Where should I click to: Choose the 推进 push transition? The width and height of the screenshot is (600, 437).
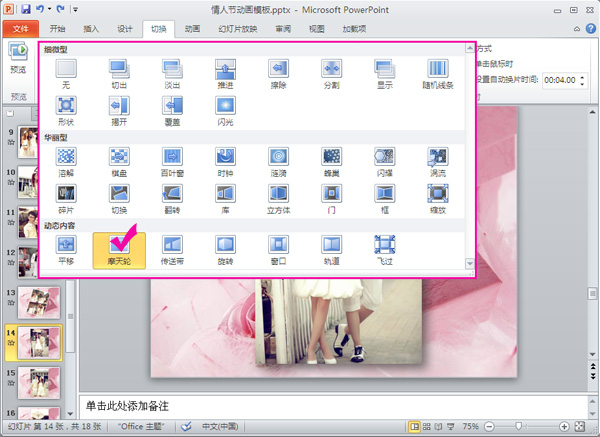(225, 74)
